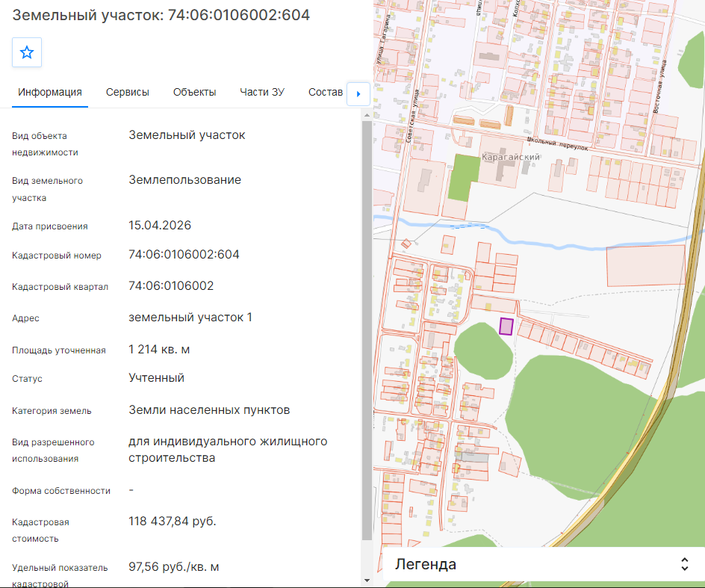This screenshot has width=705, height=588.
Task: Click Карагайский label on map
Action: pos(511,157)
